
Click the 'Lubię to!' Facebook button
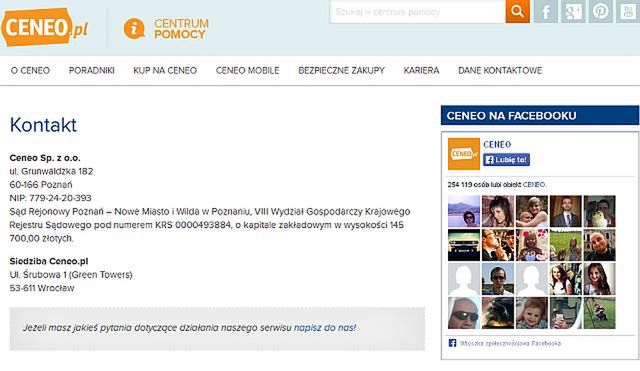507,160
